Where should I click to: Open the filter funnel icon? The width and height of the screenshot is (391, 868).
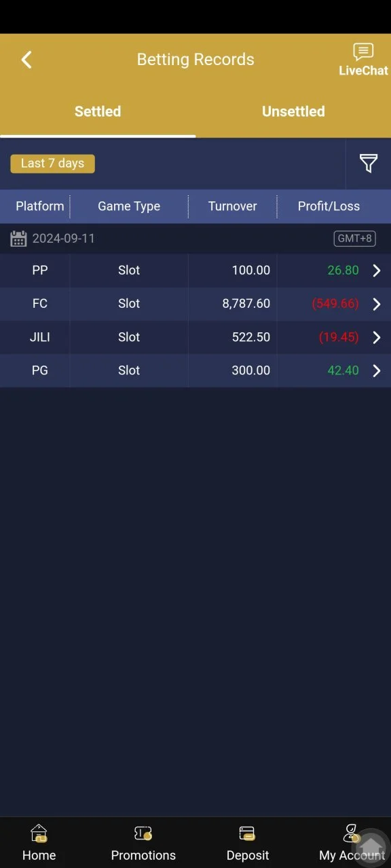369,163
